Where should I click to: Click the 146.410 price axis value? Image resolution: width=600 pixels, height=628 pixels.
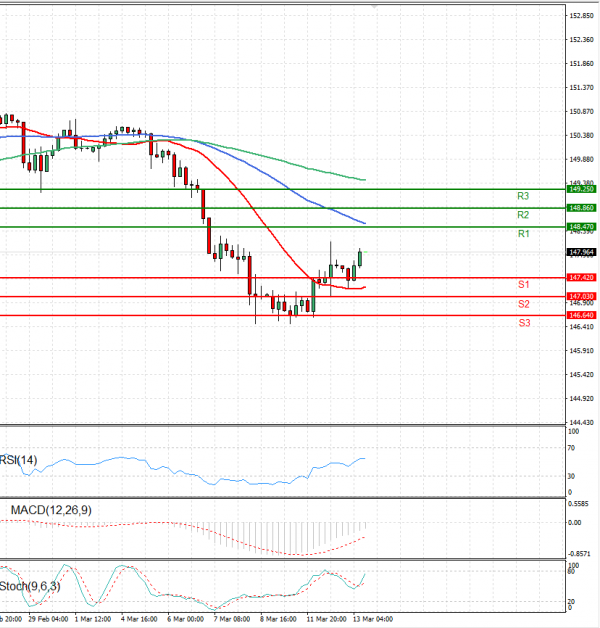[582, 327]
